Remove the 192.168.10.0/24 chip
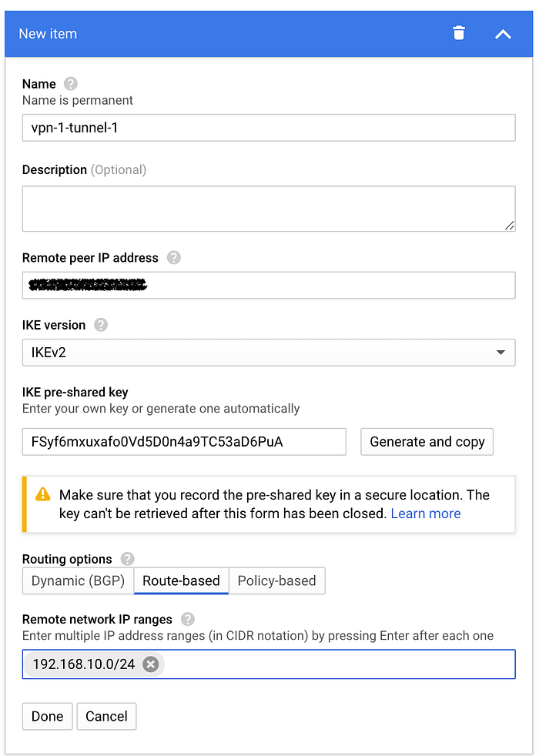 pyautogui.click(x=150, y=664)
